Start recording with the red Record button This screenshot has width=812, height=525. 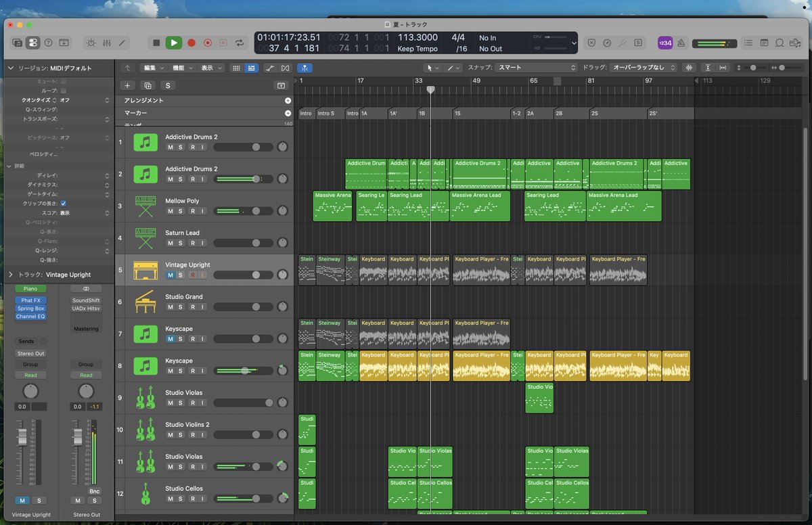(191, 43)
